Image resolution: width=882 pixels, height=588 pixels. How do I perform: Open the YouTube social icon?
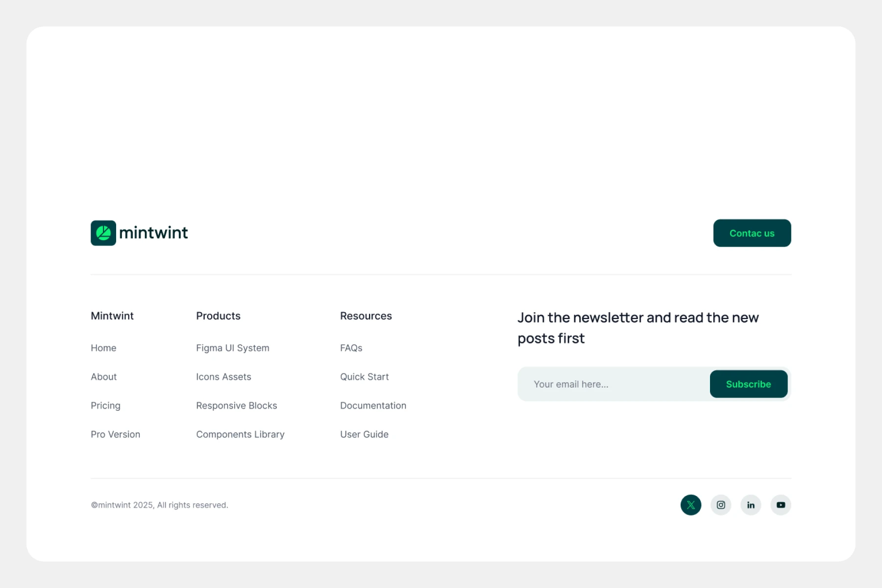point(781,505)
